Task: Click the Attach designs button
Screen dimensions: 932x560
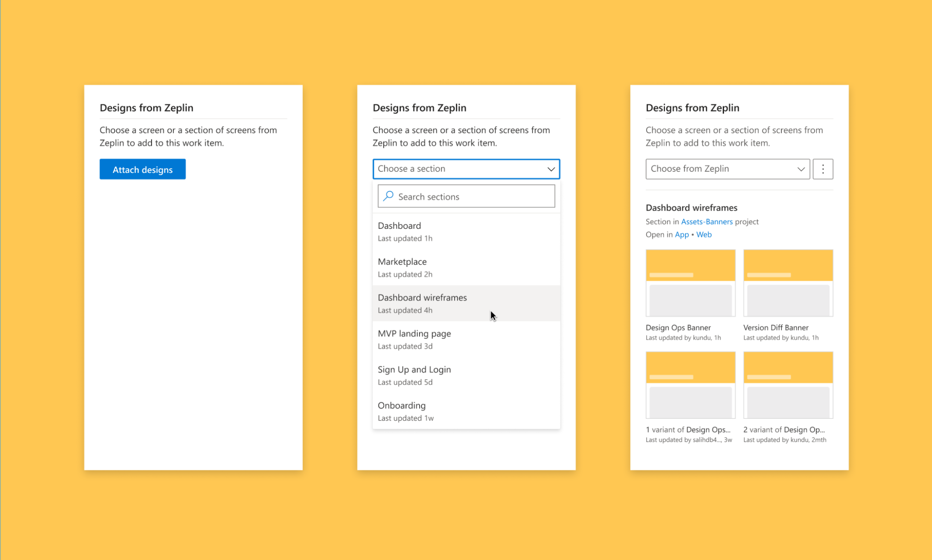Action: point(142,169)
